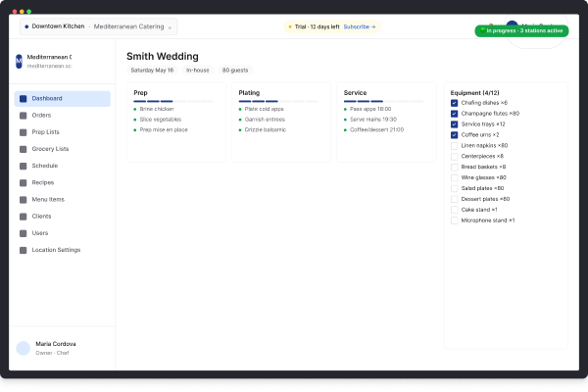This screenshot has height=392, width=588.
Task: Click the Brine chicken prep task
Action: [x=154, y=109]
